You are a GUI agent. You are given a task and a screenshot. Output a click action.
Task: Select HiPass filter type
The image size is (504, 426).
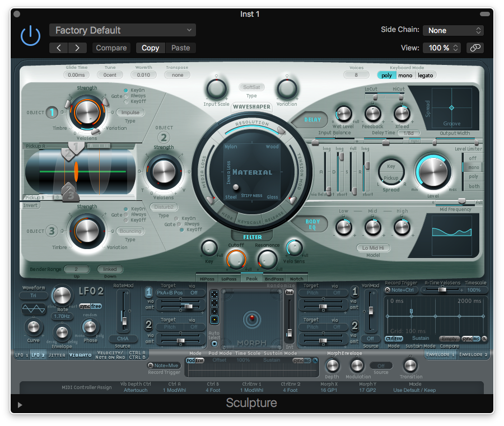coord(207,279)
